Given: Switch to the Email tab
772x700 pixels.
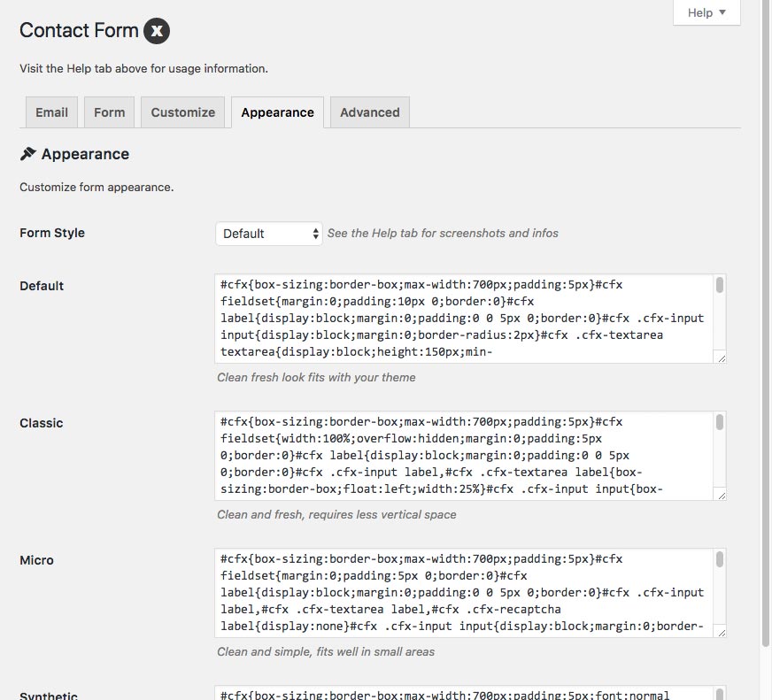Looking at the screenshot, I should pos(51,112).
